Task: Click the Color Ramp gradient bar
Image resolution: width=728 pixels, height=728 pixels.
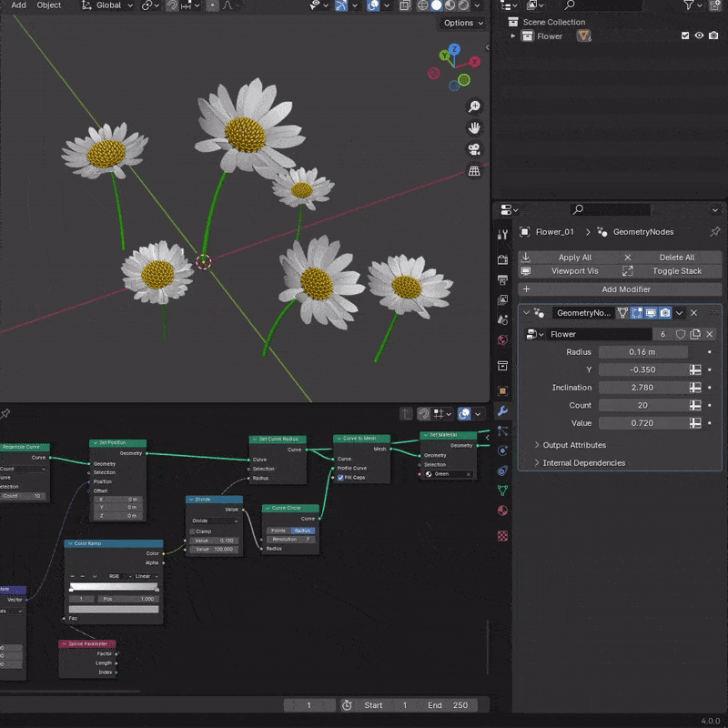Action: pyautogui.click(x=114, y=588)
